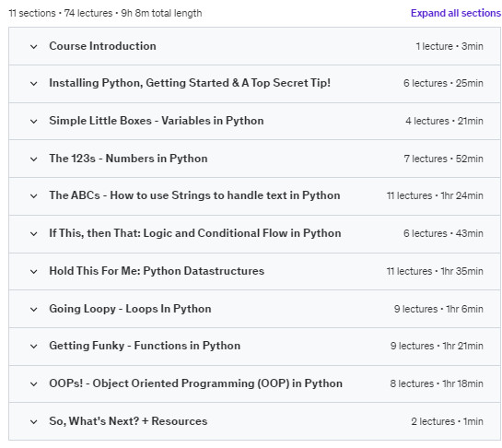Select Python Datastructures section title
Viewport: 502px width, 448px height.
pos(157,271)
